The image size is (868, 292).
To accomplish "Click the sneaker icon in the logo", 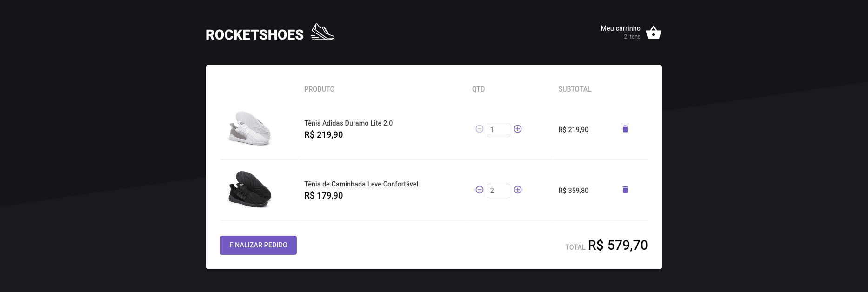I will (x=322, y=32).
